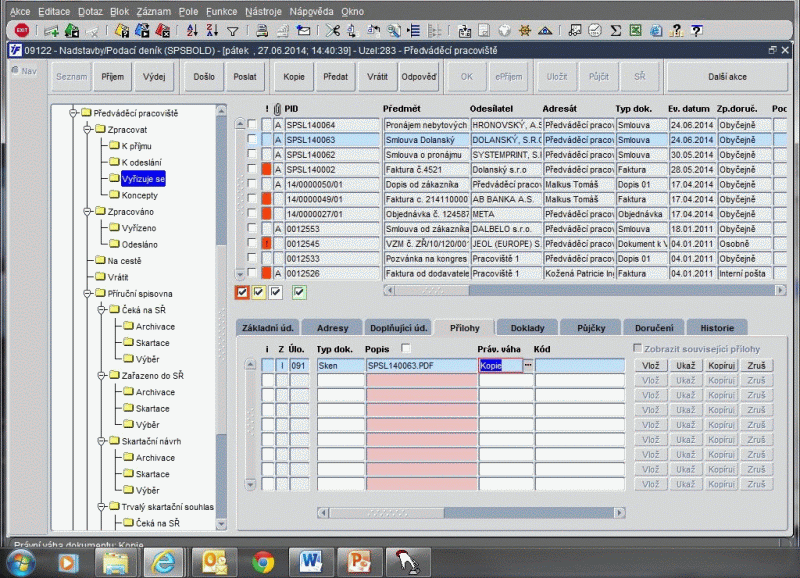Click the indented list lines icon
Viewport: 800px width, 578px height.
coord(414,31)
